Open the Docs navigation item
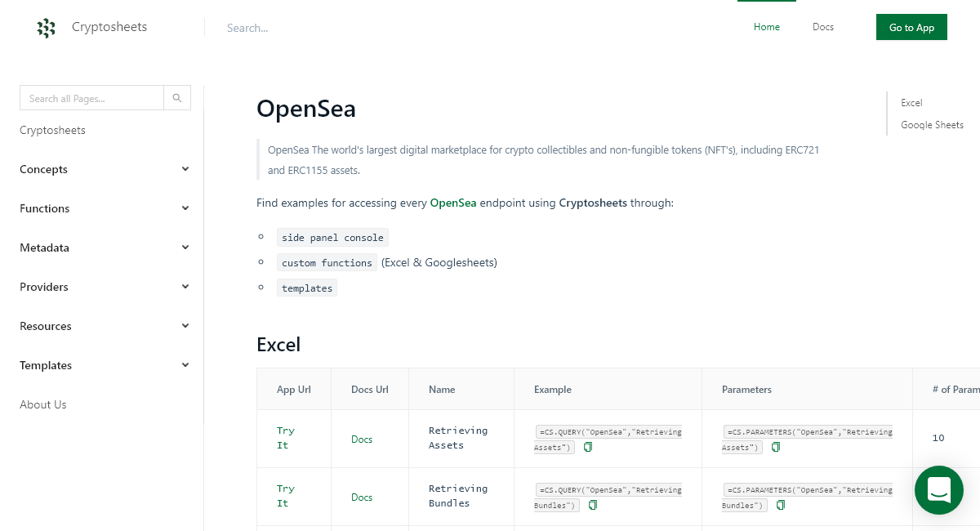The image size is (980, 531). 822,27
